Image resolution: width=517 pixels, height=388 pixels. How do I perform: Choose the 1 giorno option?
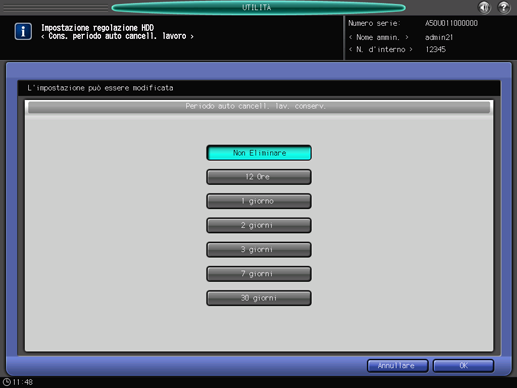pos(259,201)
